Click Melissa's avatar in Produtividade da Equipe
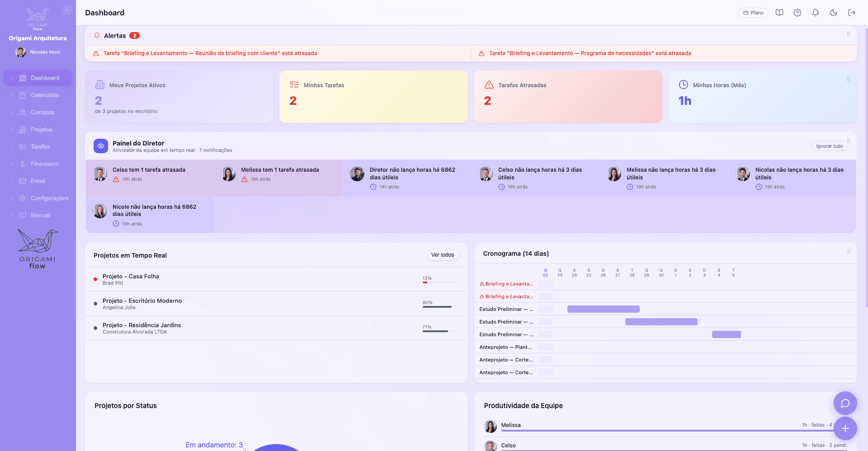This screenshot has width=868, height=451. [x=491, y=426]
